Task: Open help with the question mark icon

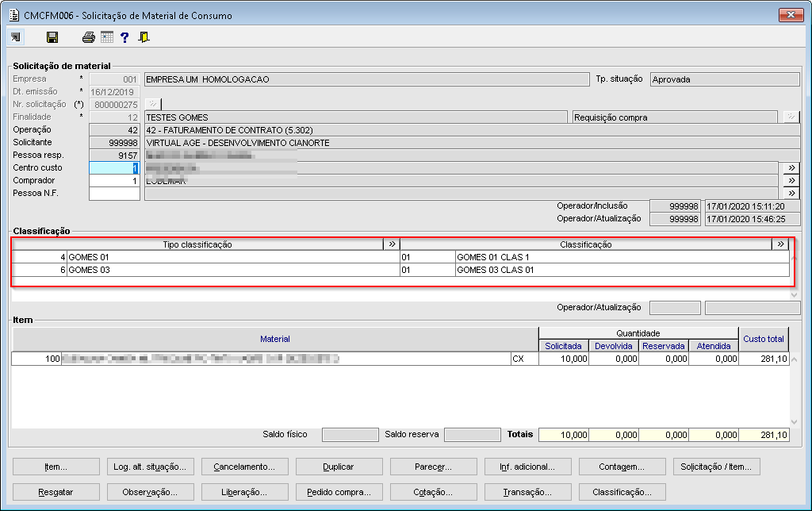Action: pyautogui.click(x=124, y=37)
